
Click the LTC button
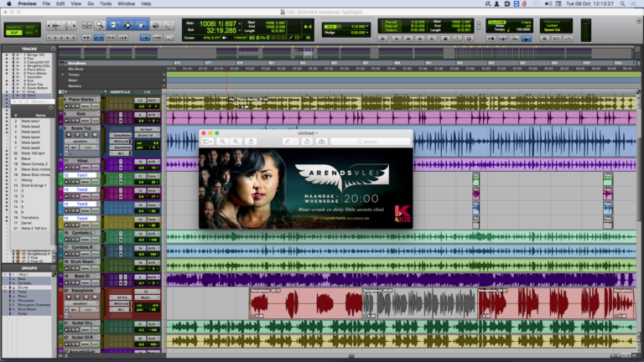[568, 39]
